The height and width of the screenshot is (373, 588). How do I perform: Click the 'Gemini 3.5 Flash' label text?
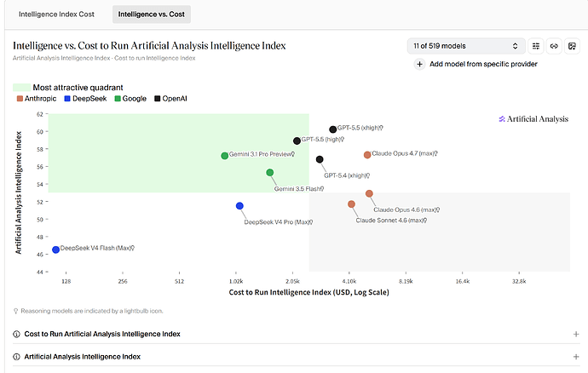point(297,188)
